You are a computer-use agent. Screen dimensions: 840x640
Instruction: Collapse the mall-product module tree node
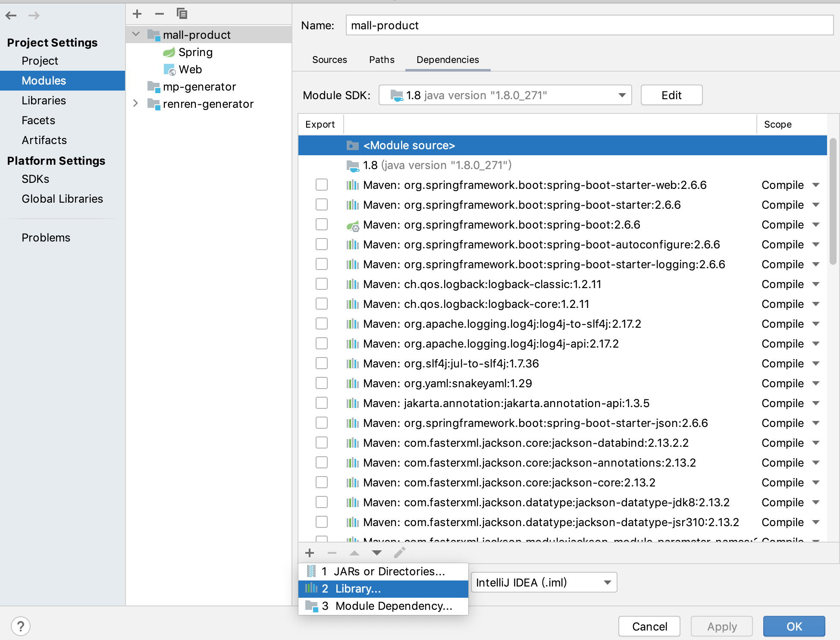click(136, 34)
